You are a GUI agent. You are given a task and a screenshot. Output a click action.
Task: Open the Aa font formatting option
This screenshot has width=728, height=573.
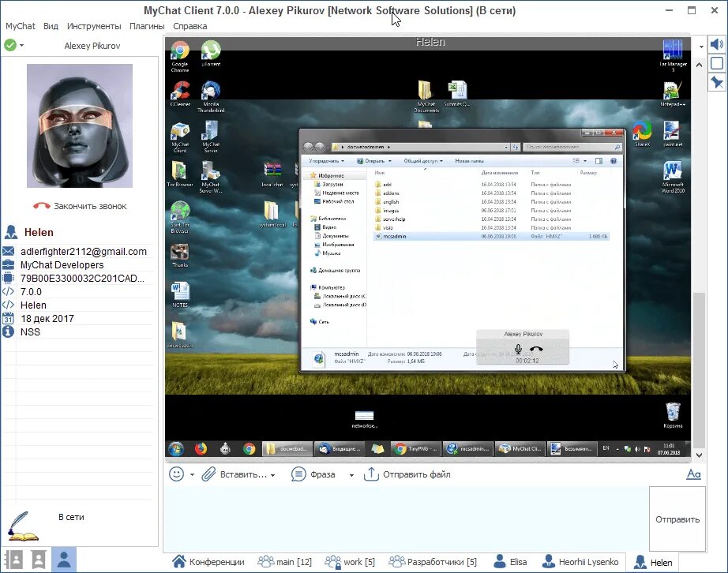[x=693, y=474]
